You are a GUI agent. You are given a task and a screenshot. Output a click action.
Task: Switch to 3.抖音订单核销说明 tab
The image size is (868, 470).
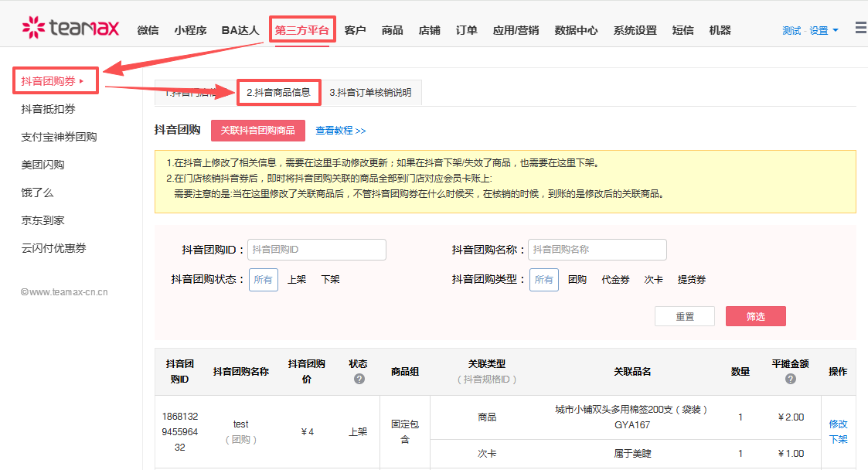(x=370, y=93)
